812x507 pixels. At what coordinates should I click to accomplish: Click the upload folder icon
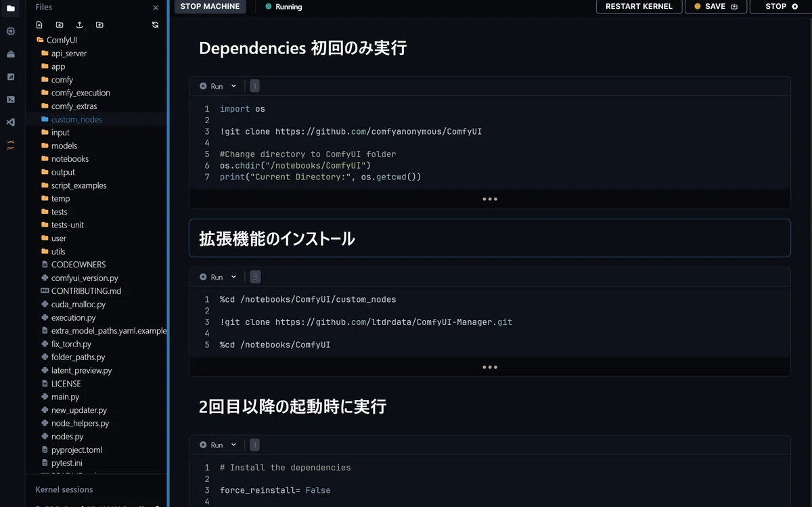[x=99, y=25]
